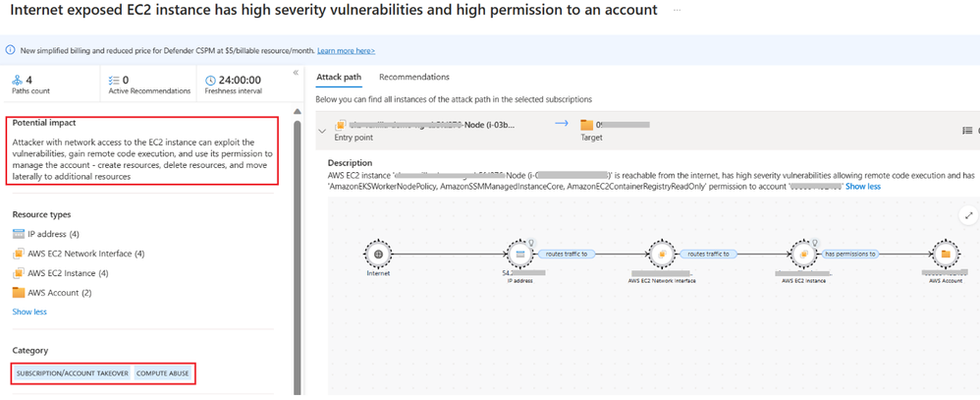Image resolution: width=980 pixels, height=400 pixels.
Task: Select the Attack path tab
Action: pyautogui.click(x=339, y=77)
